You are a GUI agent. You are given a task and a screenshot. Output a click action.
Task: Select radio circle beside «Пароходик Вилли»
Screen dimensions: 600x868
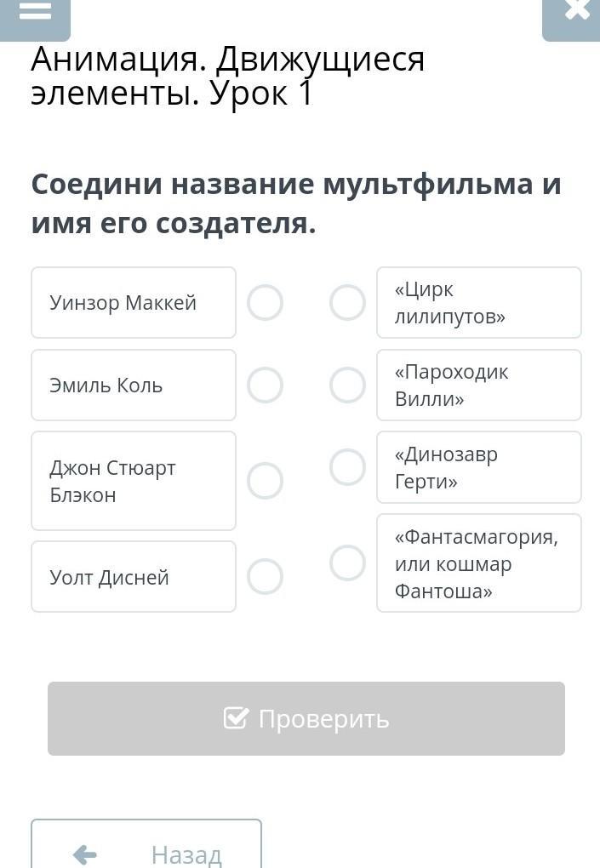[347, 385]
